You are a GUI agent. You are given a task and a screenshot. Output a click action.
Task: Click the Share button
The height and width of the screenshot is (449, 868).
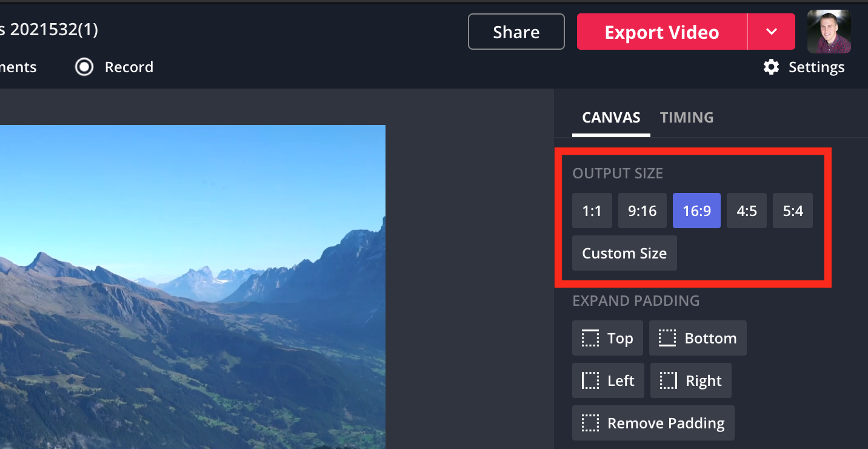click(x=516, y=32)
